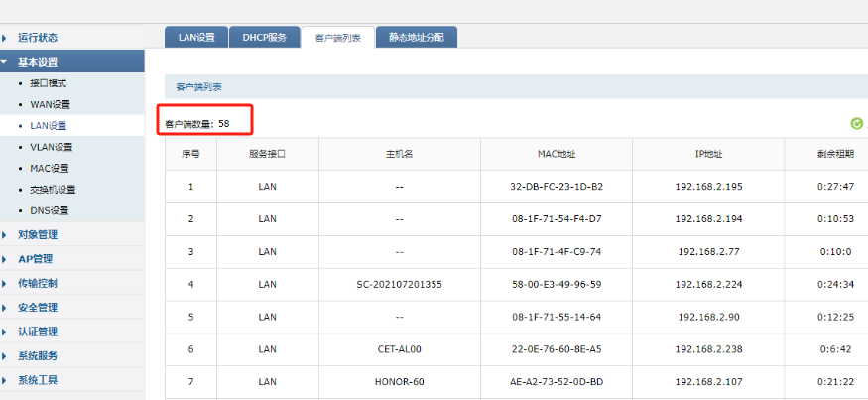Expand the 系统工具 menu section
The height and width of the screenshot is (400, 868).
tap(38, 380)
